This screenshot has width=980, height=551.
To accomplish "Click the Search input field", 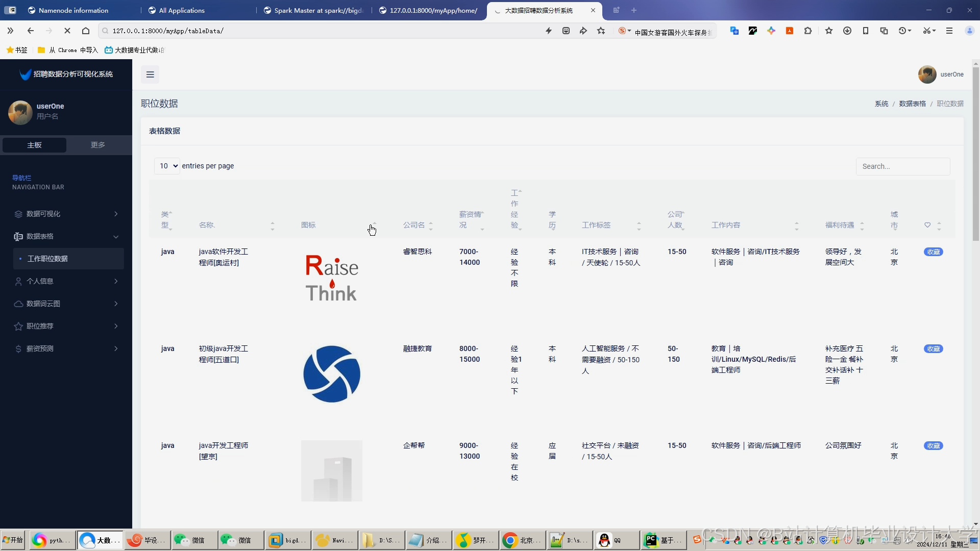I will (903, 166).
